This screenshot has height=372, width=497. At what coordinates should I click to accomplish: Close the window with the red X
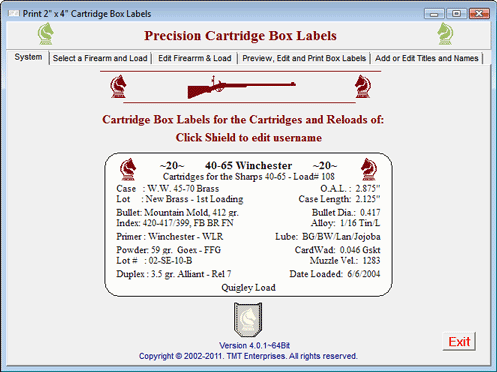479,14
